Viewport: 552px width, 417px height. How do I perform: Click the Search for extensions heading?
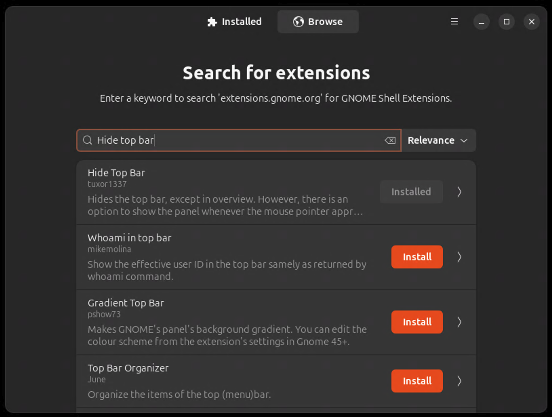276,73
